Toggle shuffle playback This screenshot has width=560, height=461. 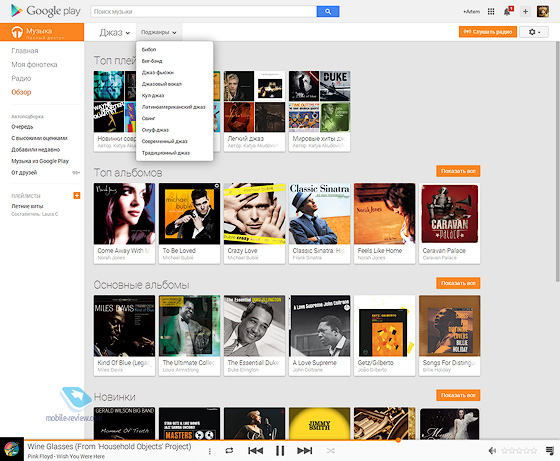point(331,451)
